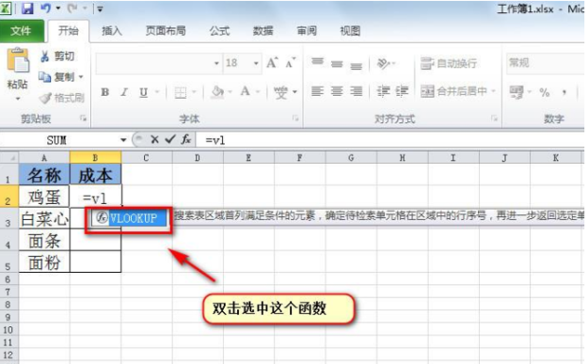Image resolution: width=588 pixels, height=364 pixels.
Task: Select column C header
Action: click(x=146, y=157)
